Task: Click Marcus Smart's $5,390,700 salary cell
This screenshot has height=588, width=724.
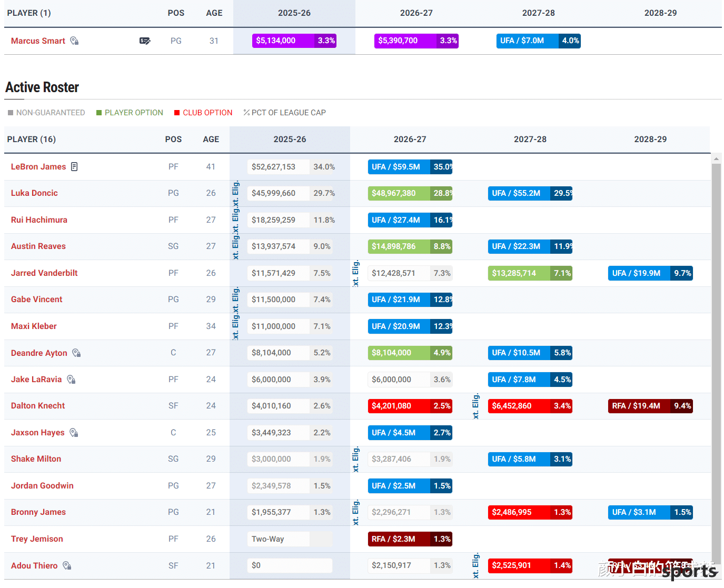Action: click(x=416, y=41)
